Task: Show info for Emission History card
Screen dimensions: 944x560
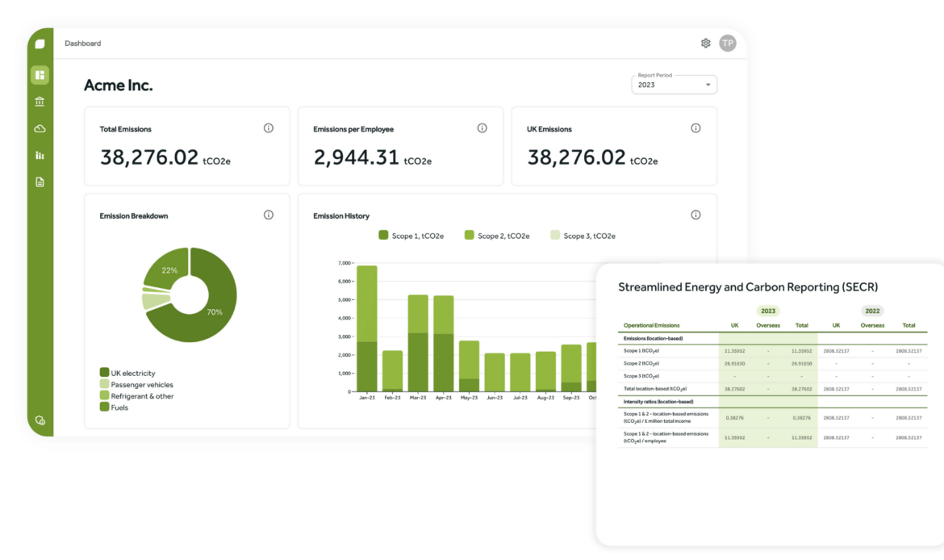Action: (x=696, y=215)
